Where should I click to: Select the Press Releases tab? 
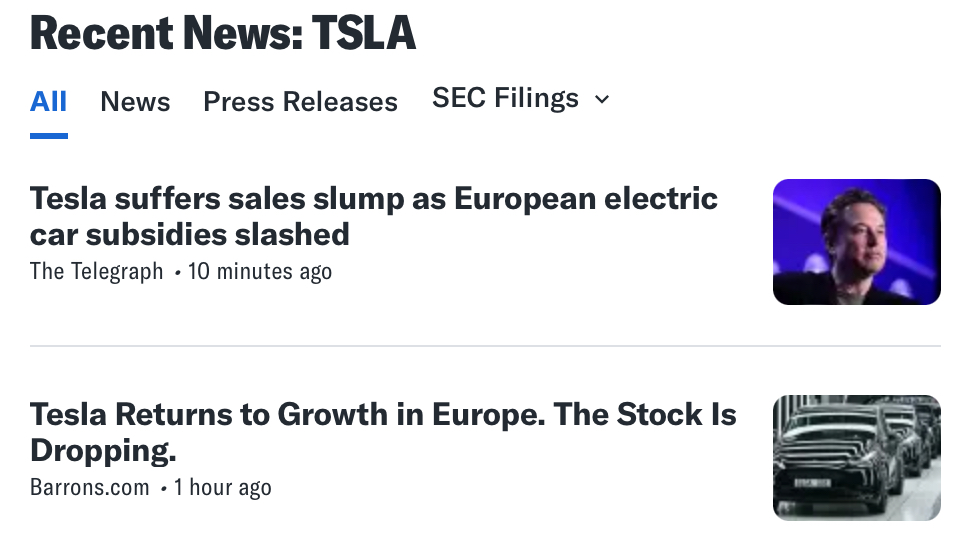tap(300, 102)
